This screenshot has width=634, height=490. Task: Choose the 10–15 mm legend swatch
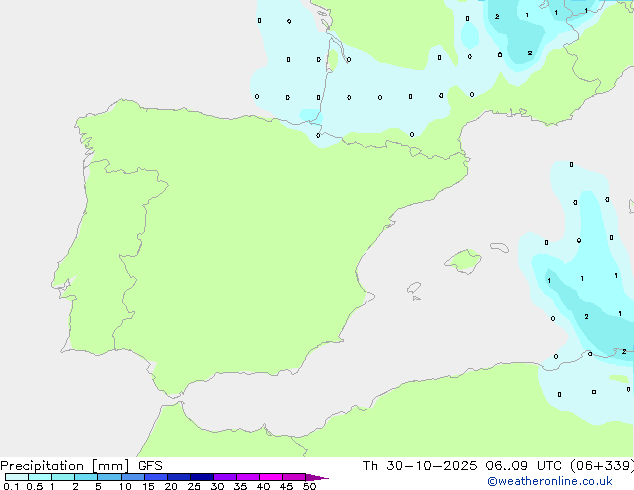point(132,477)
